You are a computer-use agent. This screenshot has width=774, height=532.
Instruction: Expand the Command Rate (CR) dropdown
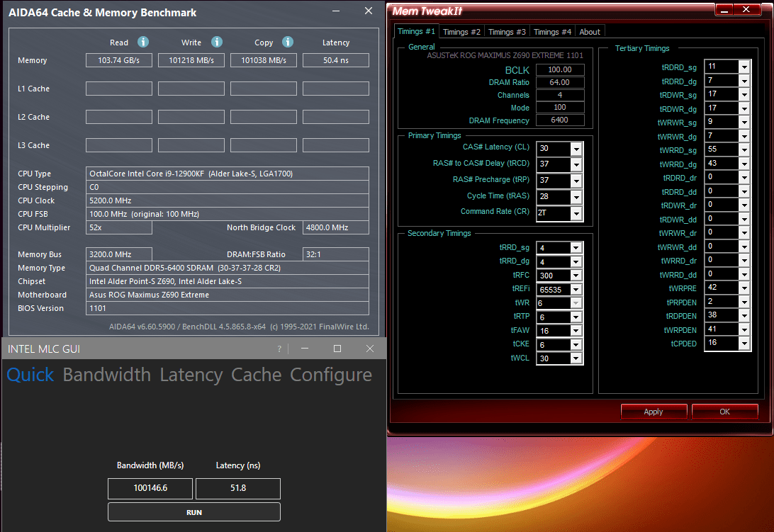576,213
